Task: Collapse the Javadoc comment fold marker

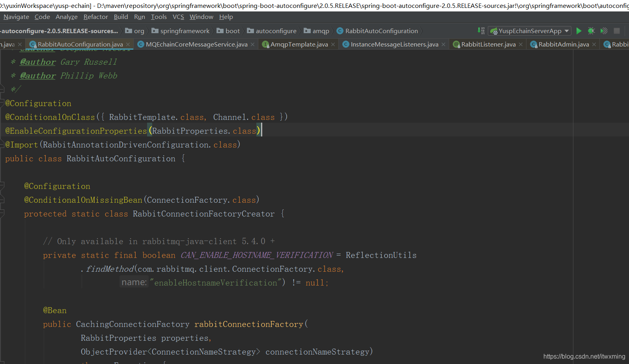Action: pyautogui.click(x=2, y=89)
